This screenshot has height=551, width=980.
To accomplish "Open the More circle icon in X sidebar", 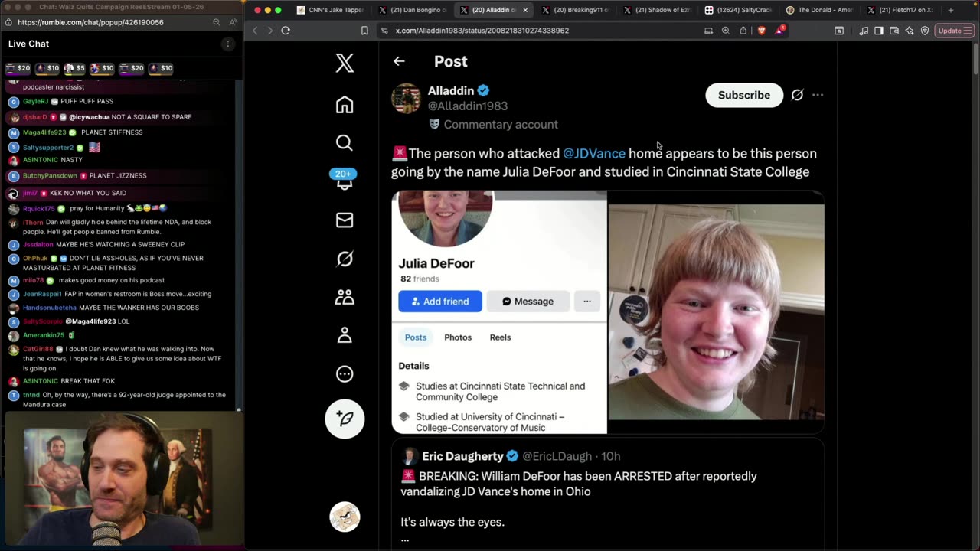I will (x=345, y=373).
